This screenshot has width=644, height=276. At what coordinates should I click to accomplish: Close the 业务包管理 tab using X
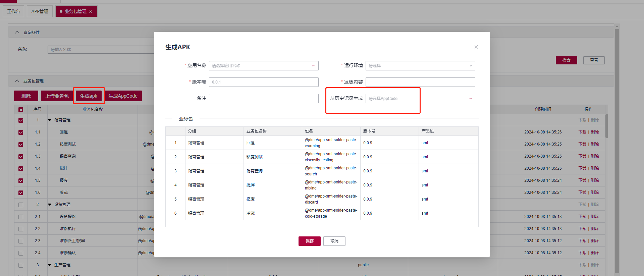tap(91, 11)
